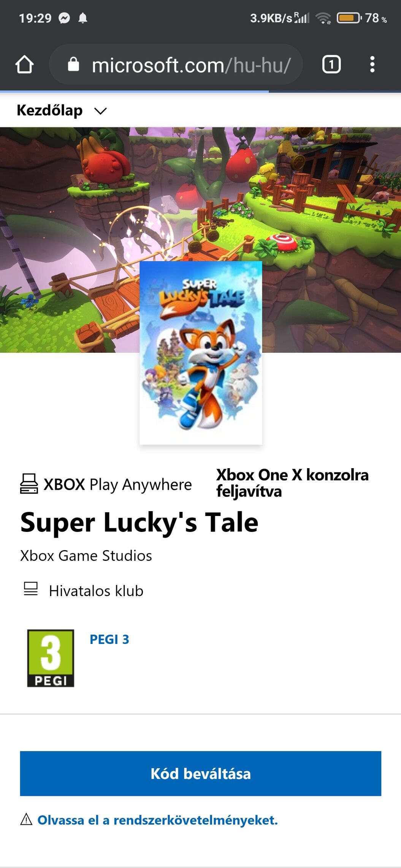Expand the Kezdőlap dropdown chevron
Image resolution: width=401 pixels, height=868 pixels.
coord(101,111)
